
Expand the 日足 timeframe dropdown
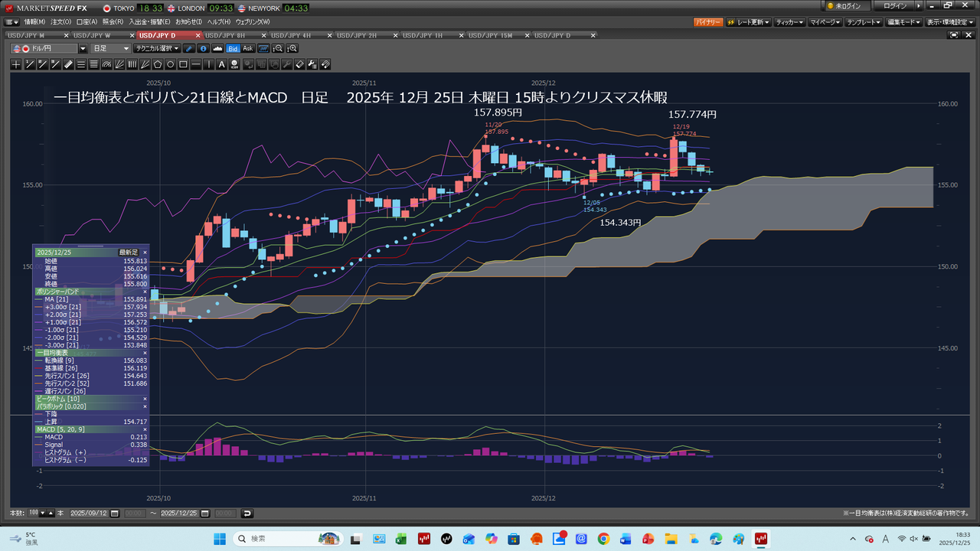(111, 49)
